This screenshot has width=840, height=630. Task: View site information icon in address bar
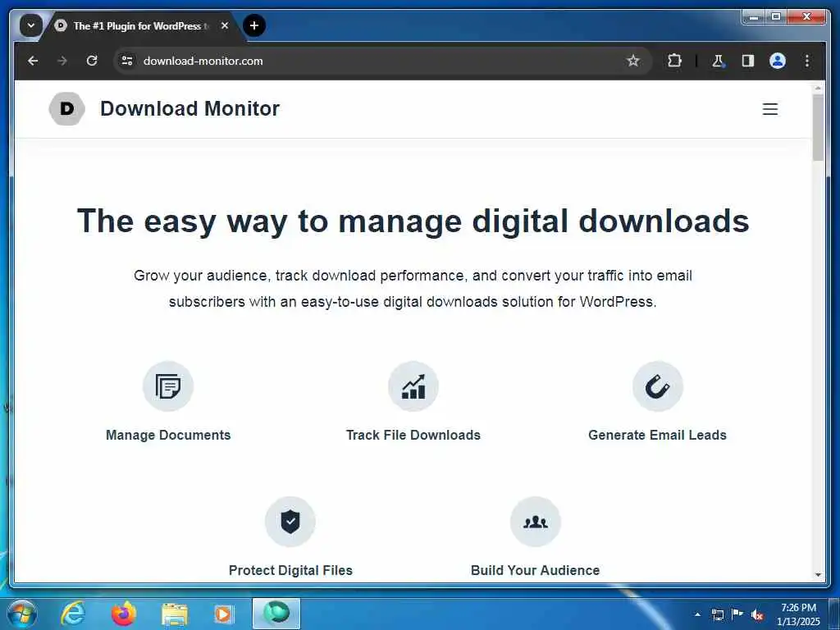pos(127,61)
